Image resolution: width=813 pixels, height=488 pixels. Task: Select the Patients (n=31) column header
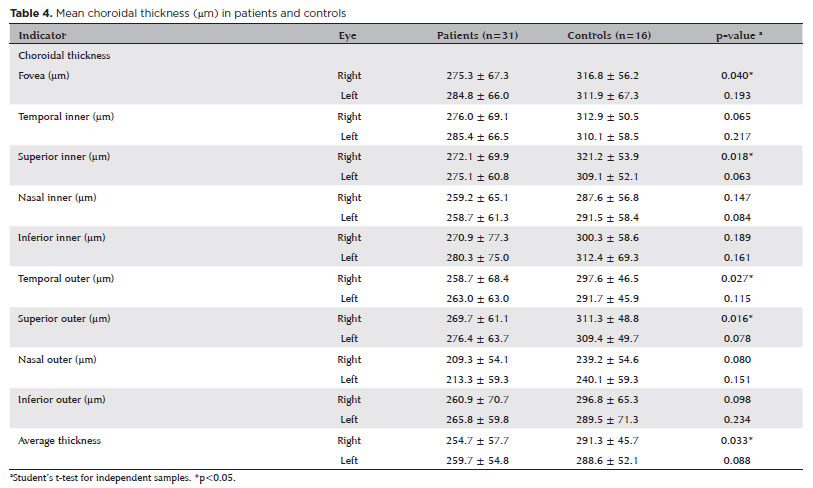(477, 35)
